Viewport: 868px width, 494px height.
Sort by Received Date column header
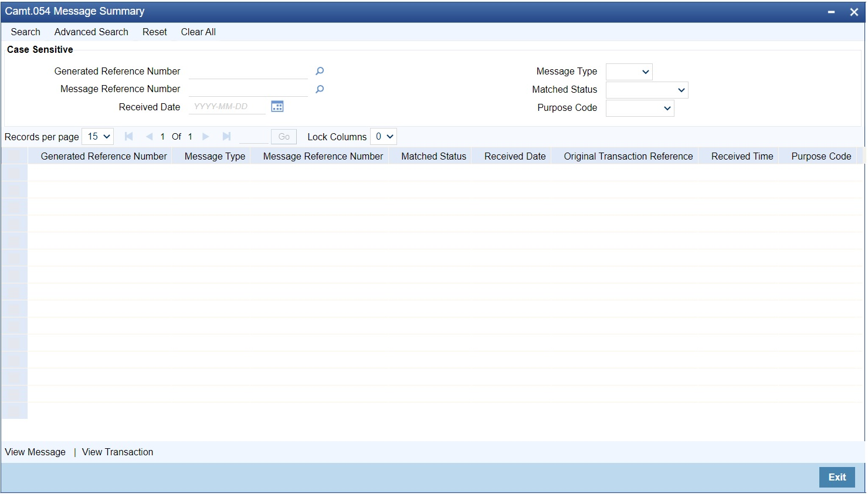coord(515,157)
